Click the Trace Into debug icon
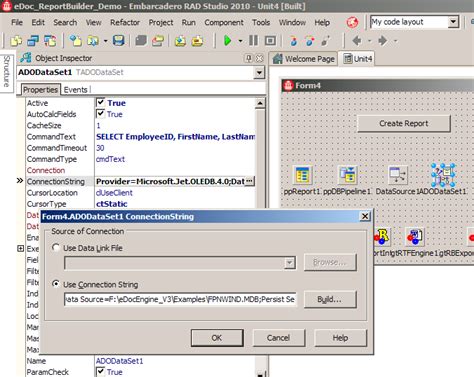Image resolution: width=474 pixels, height=377 pixels. 294,41
